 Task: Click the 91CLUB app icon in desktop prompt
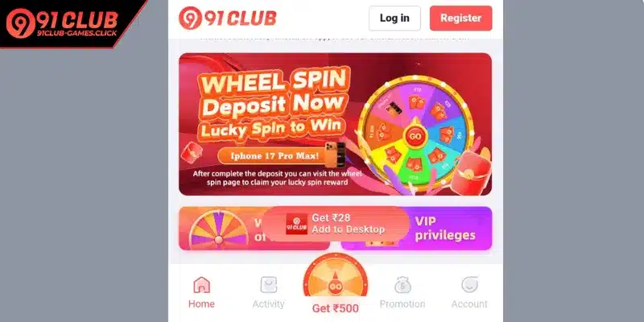[x=296, y=224]
